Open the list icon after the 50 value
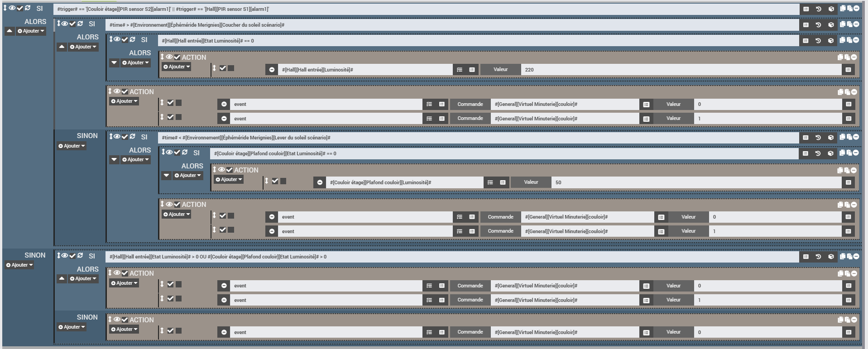Screen dimensions: 868x349 (x=848, y=182)
